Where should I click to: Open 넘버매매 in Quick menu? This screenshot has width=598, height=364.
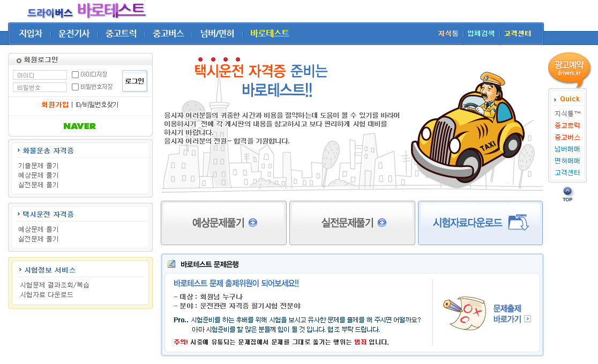[567, 149]
